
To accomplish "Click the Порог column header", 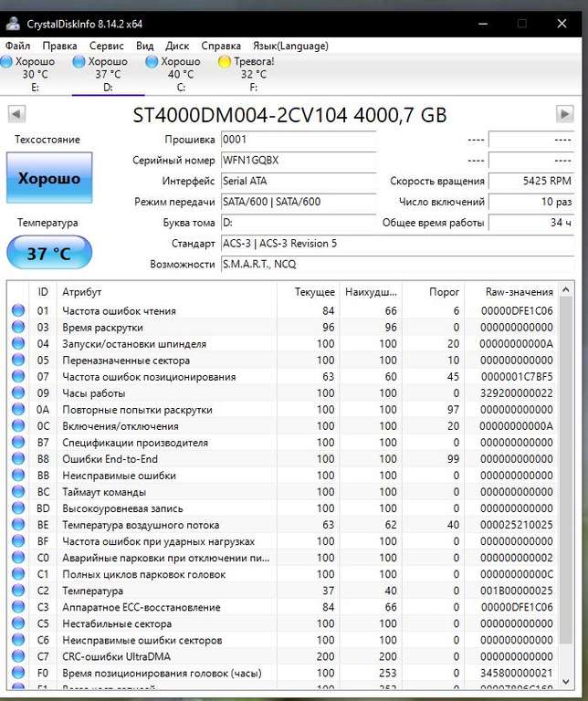I will click(x=434, y=292).
